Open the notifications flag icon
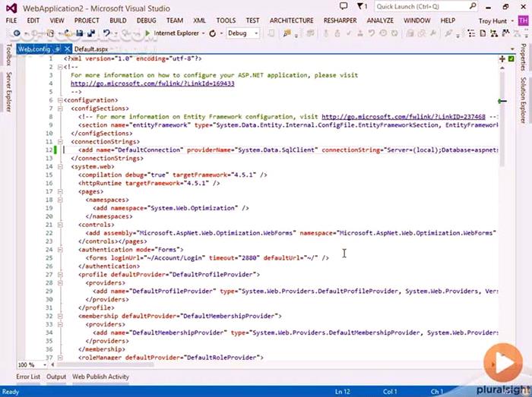 pyautogui.click(x=360, y=6)
